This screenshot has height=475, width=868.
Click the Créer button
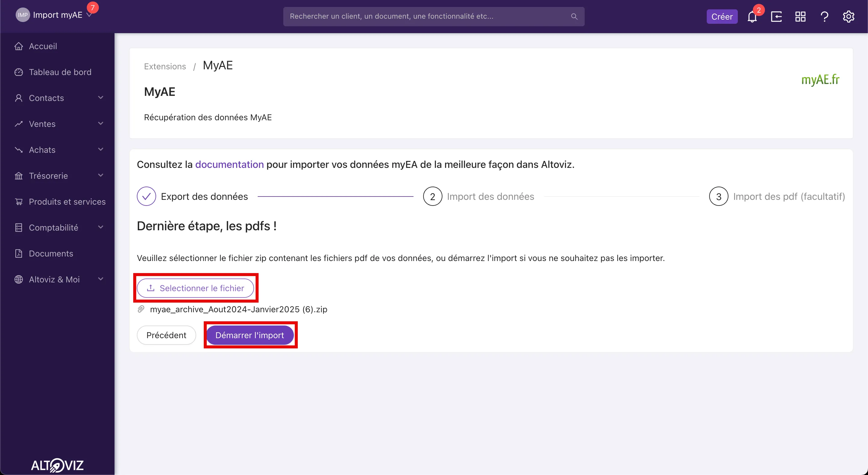(x=722, y=17)
